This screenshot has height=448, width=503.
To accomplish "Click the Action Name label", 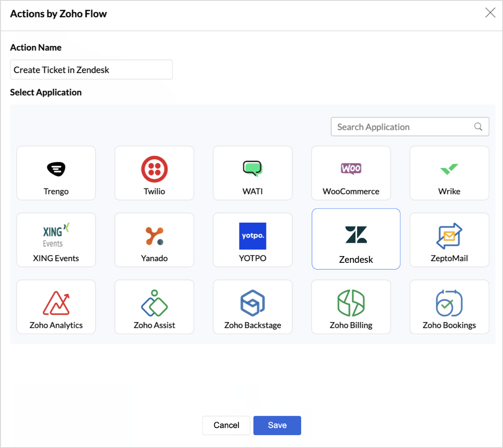I will 36,48.
